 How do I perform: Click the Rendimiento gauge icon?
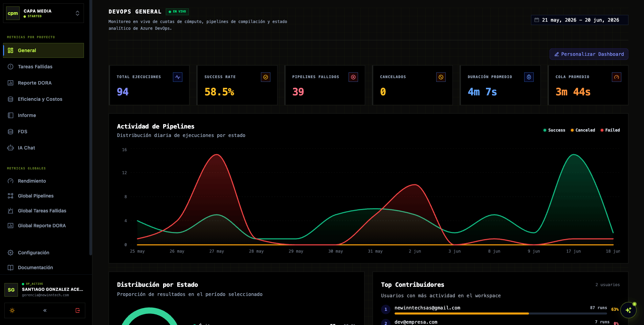point(10,181)
